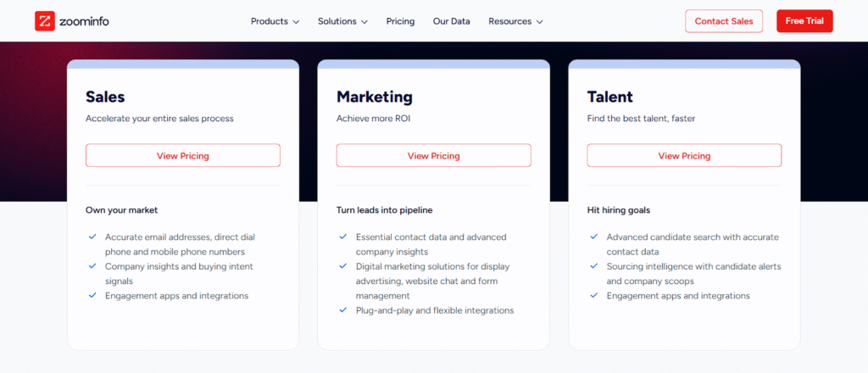Expand the Resources dropdown menu
The height and width of the screenshot is (373, 868).
pos(515,21)
